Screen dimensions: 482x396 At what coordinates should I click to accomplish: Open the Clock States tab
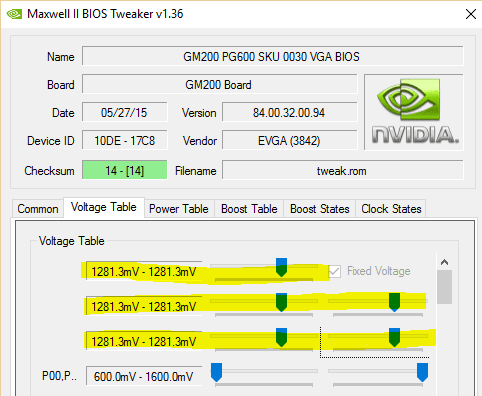(391, 209)
